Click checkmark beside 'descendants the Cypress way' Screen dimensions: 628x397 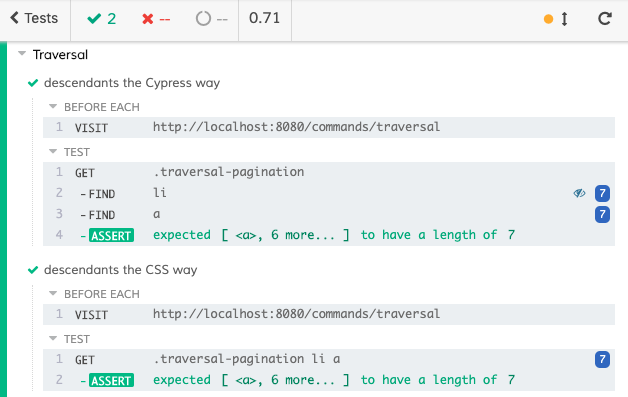pyautogui.click(x=33, y=83)
